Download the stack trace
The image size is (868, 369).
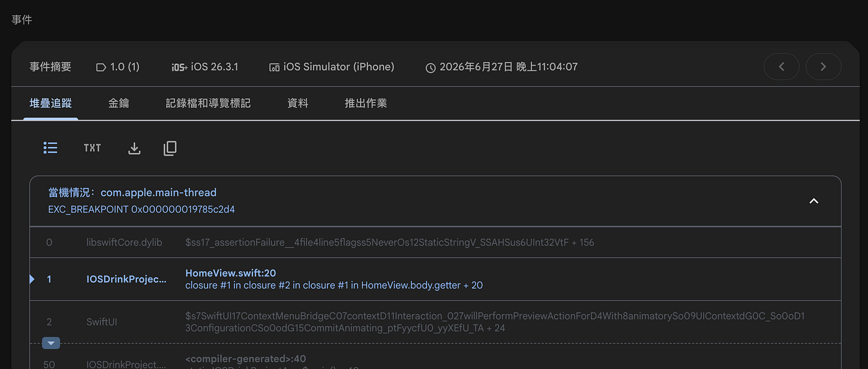click(134, 148)
